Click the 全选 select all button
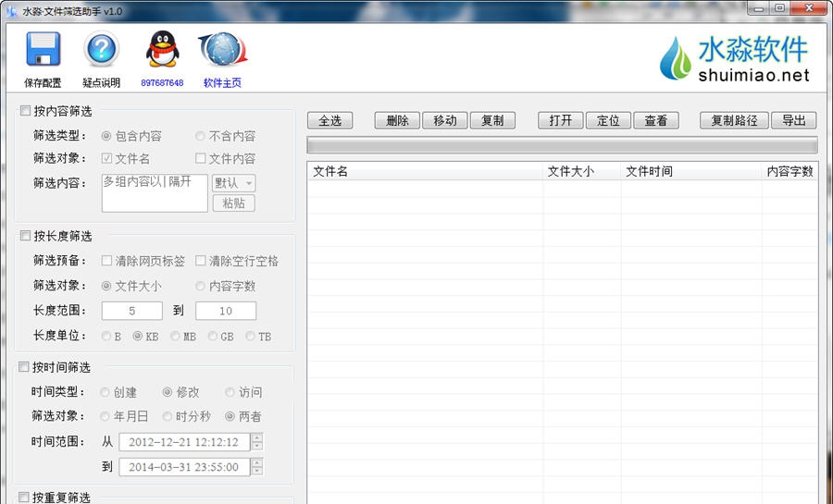This screenshot has width=833, height=504. point(329,120)
